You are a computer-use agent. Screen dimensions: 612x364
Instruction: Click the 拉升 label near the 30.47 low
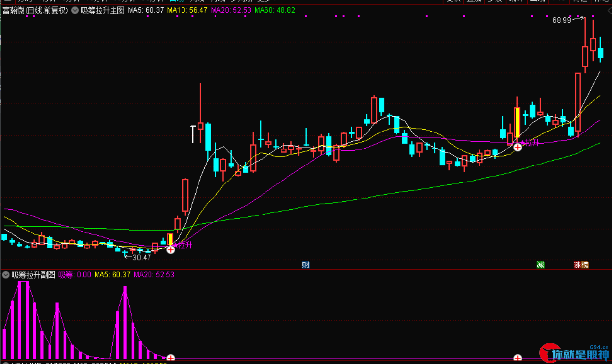[x=184, y=245]
